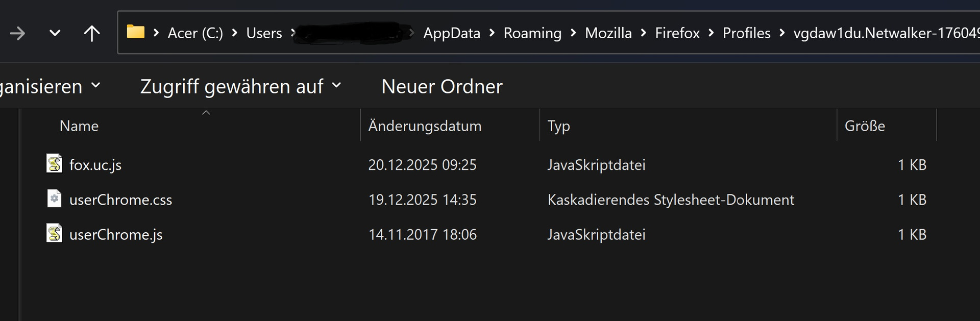Jump to the Profiles breadcrumb segment
Image resolution: width=980 pixels, height=321 pixels.
tap(746, 33)
